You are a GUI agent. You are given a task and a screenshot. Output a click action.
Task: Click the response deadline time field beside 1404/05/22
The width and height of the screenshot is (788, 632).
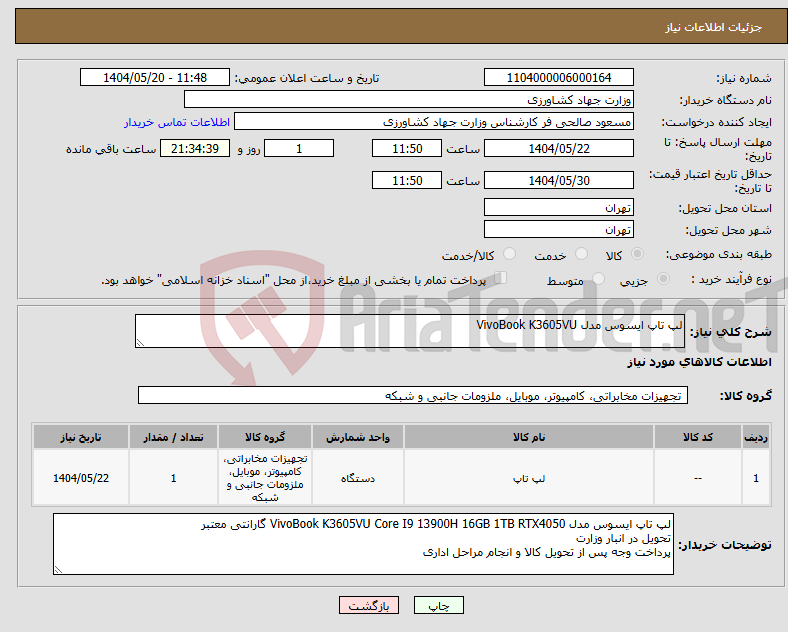407,148
